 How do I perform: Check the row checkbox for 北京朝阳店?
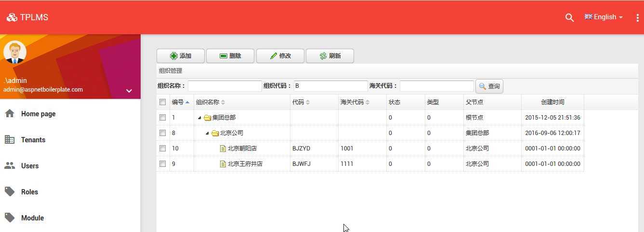tap(163, 149)
